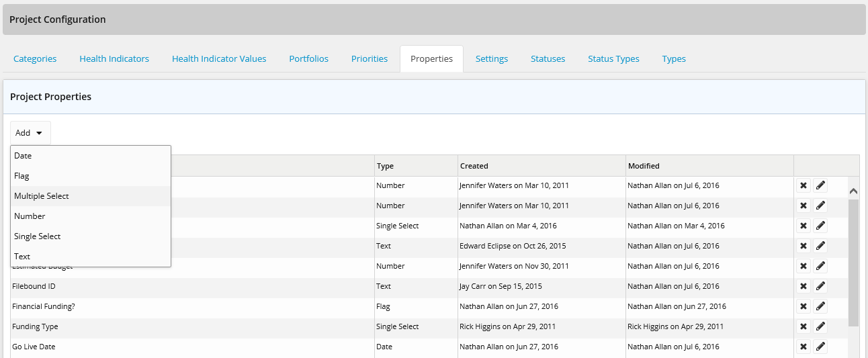Click the scrollbar up arrow

pyautogui.click(x=853, y=191)
